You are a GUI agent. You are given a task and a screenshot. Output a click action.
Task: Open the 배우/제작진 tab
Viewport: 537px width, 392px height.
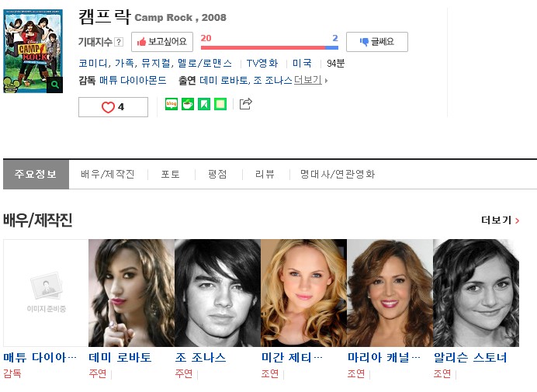tap(108, 174)
